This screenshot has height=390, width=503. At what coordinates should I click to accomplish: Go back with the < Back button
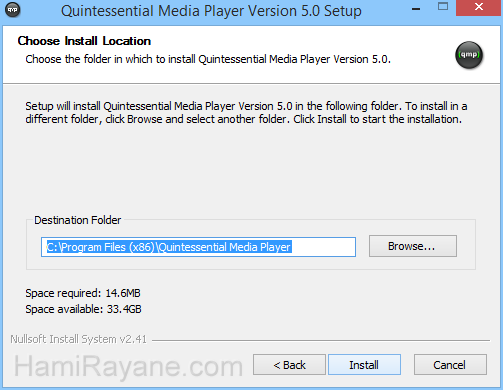pyautogui.click(x=289, y=365)
